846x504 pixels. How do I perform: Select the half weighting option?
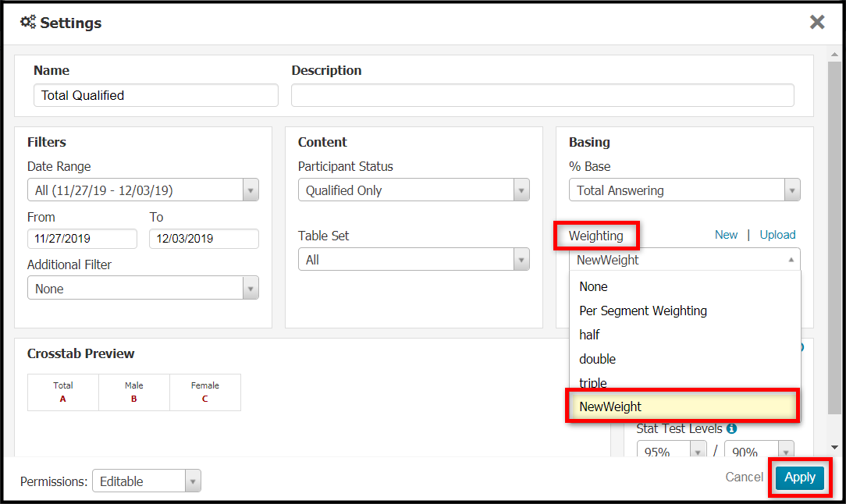point(684,335)
